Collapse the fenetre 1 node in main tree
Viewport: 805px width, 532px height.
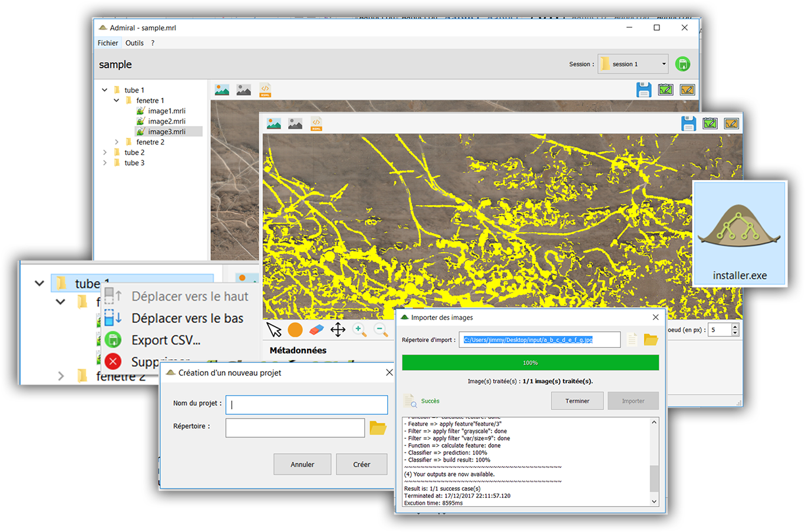pos(117,101)
